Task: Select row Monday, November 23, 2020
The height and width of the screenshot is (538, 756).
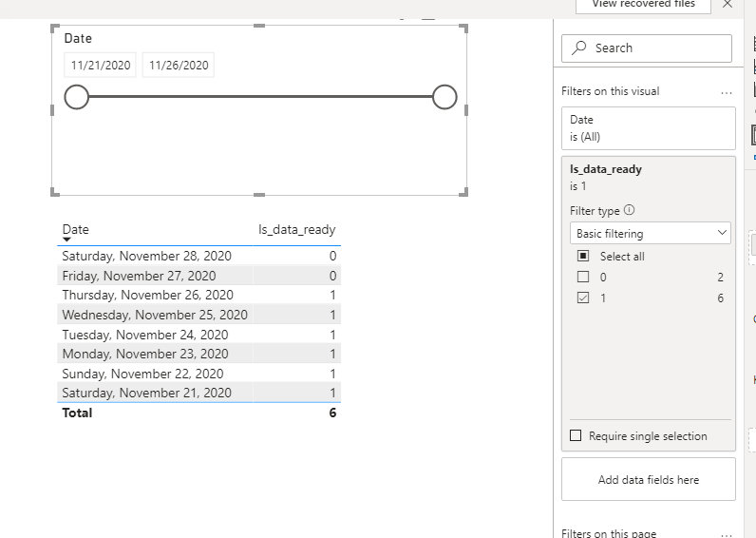Action: [x=198, y=354]
